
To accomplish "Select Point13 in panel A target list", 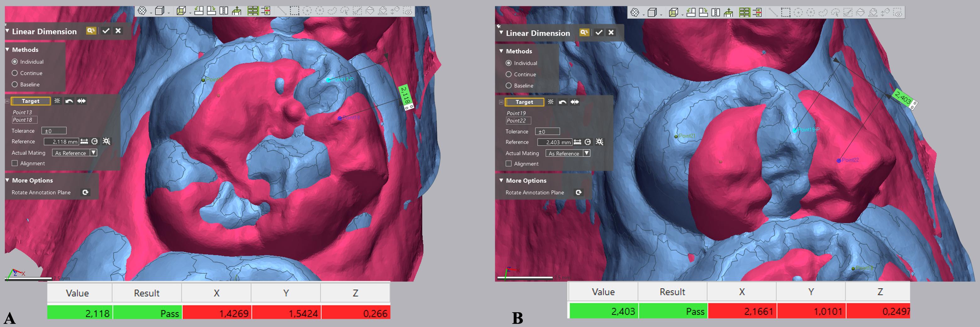I will click(x=22, y=112).
